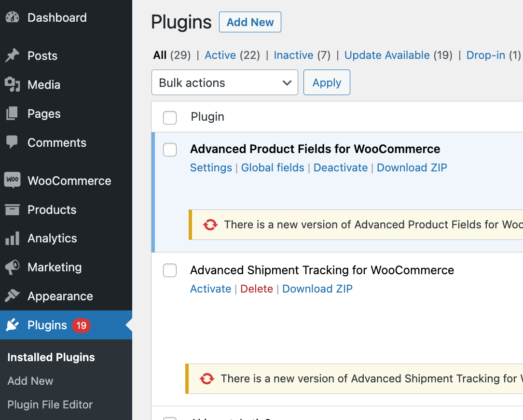523x420 pixels.
Task: Click the Dashboard gauge icon
Action: point(13,17)
